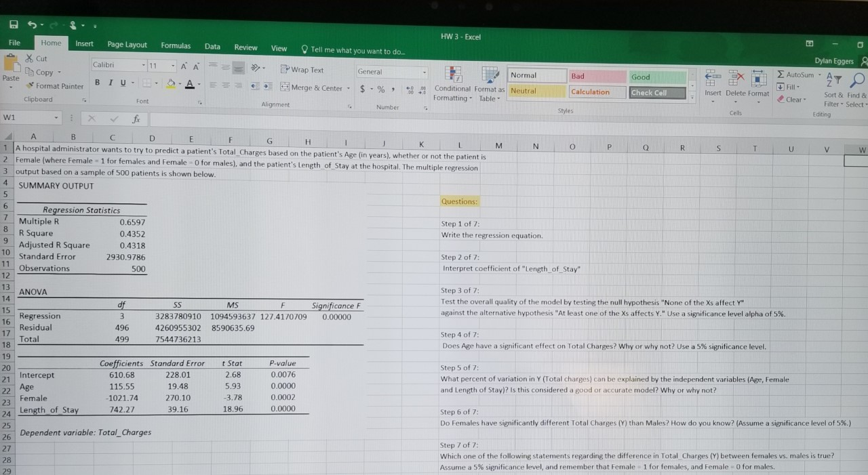Click the Increase Decimal icon
This screenshot has height=475, width=868.
click(408, 88)
